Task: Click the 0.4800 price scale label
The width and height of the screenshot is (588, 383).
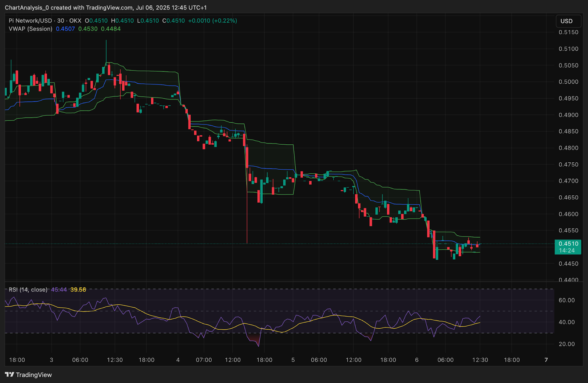Action: pyautogui.click(x=568, y=148)
